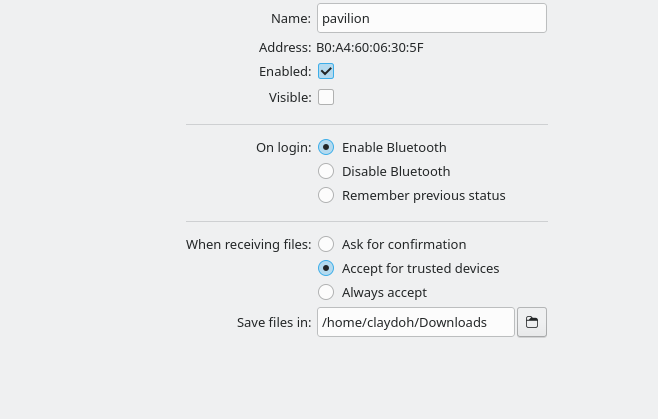Uncheck the Enabled checkbox

[x=326, y=72]
